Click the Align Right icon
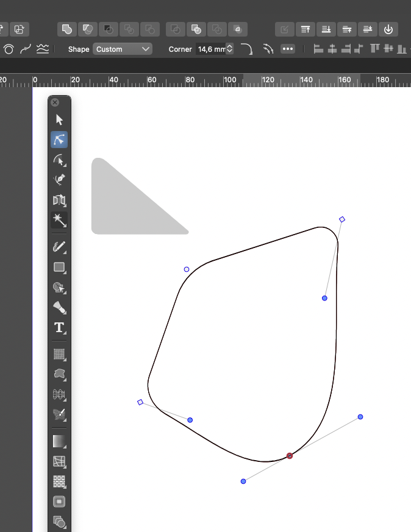Viewport: 411px width, 532px height. 346,49
